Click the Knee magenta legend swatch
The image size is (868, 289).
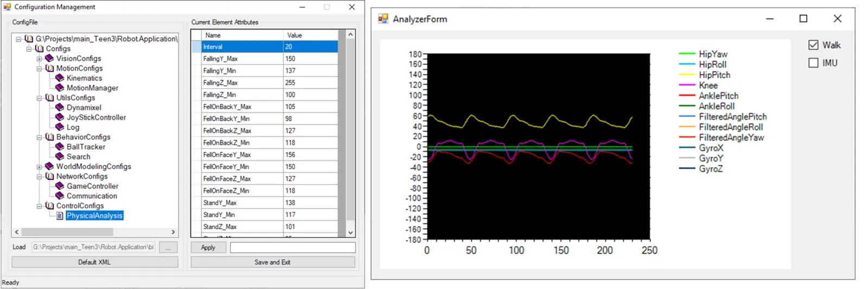point(687,85)
